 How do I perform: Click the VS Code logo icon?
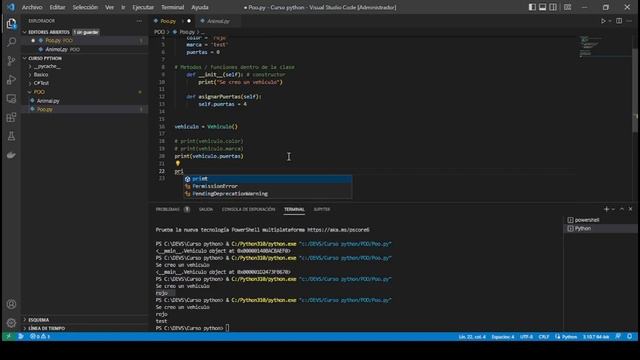[11, 7]
